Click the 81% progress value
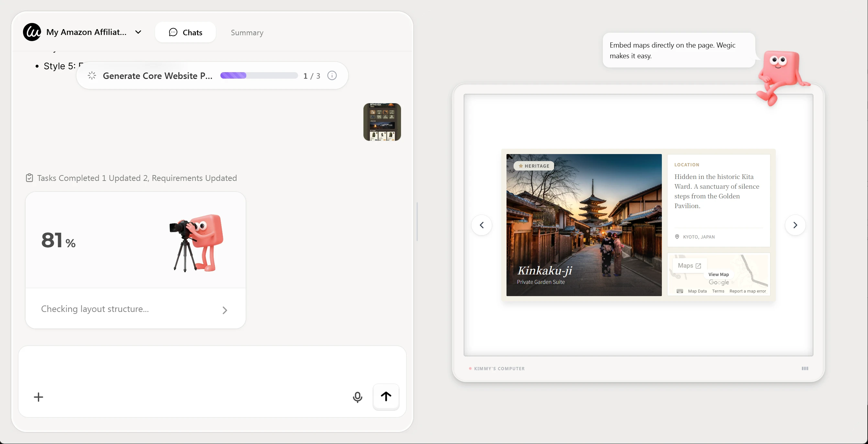Screen dimensions: 868x444 pos(58,240)
